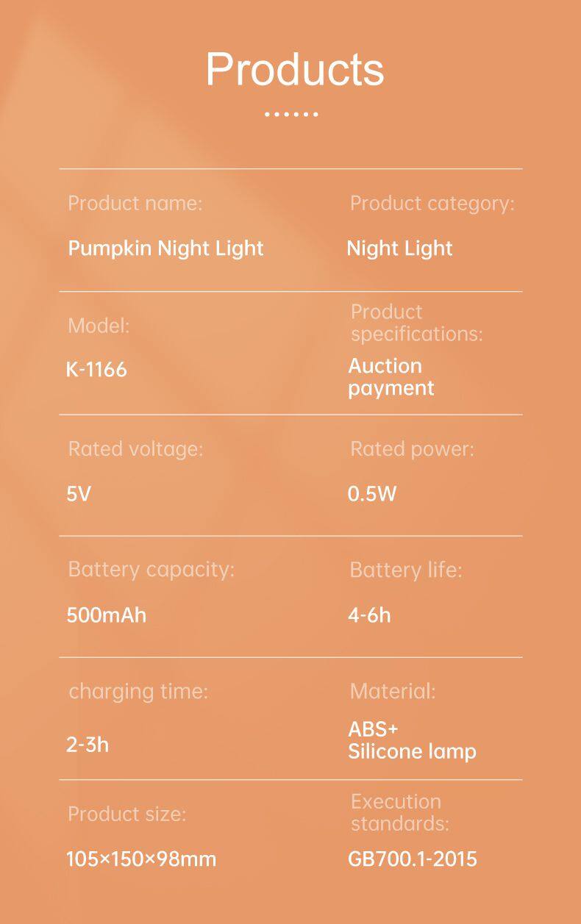Select the "Rated voltage:" label
Image resolution: width=581 pixels, height=924 pixels.
coord(135,449)
